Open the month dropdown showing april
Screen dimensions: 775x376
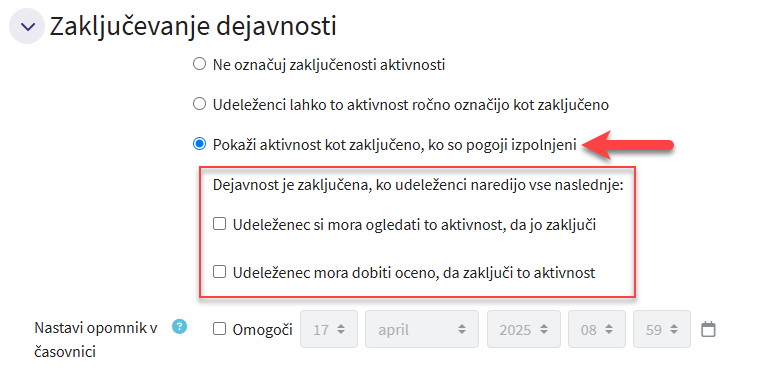(422, 329)
